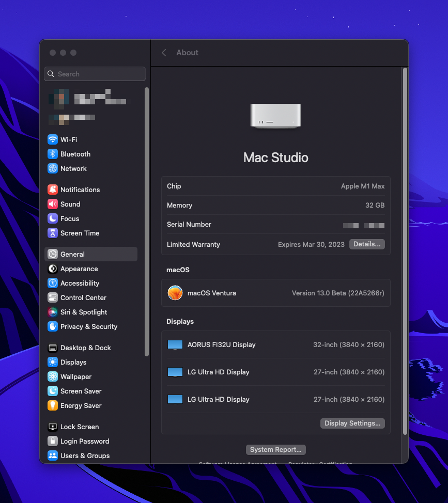
Task: Open the Screen Saver icon
Action: 53,391
